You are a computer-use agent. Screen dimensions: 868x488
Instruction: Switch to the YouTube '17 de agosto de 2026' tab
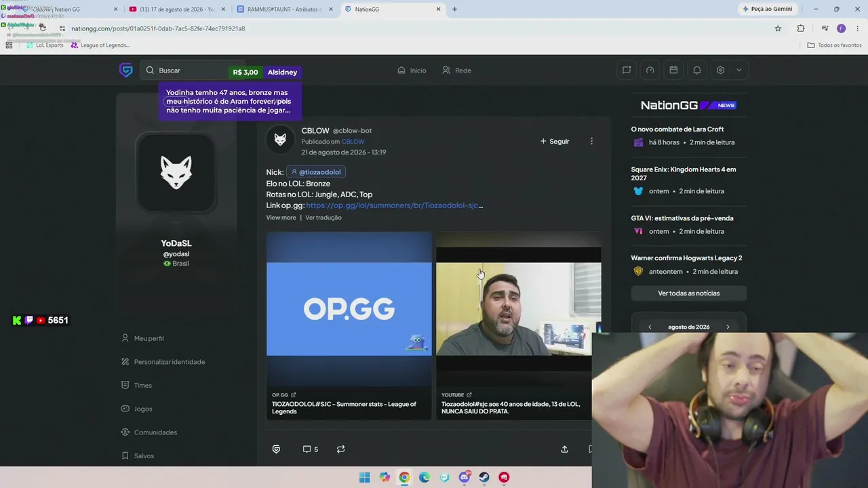click(x=176, y=9)
